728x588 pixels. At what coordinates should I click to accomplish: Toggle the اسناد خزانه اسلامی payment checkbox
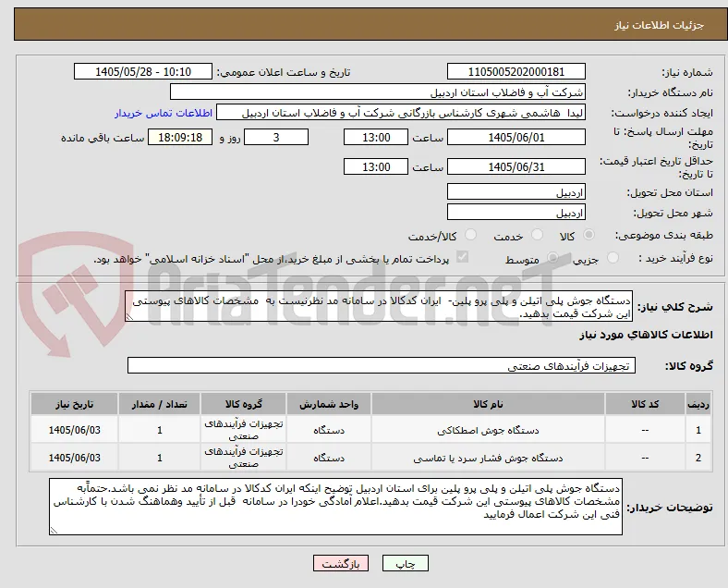tap(463, 257)
